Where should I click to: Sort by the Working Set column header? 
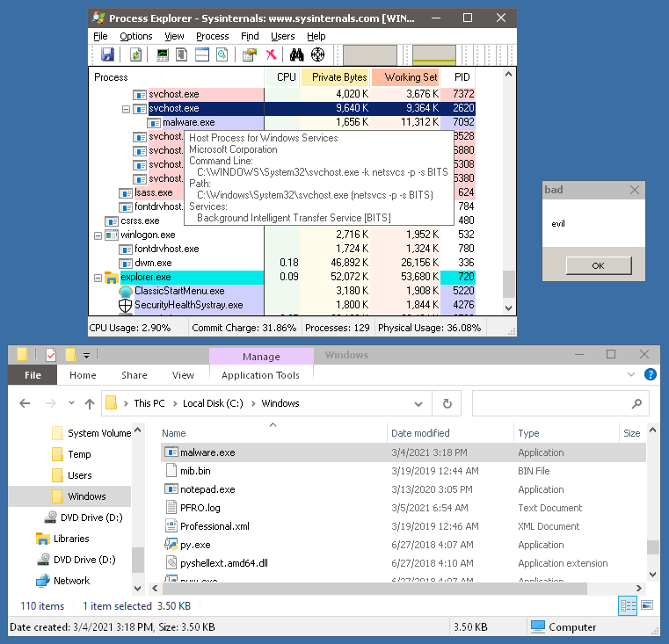click(x=405, y=77)
